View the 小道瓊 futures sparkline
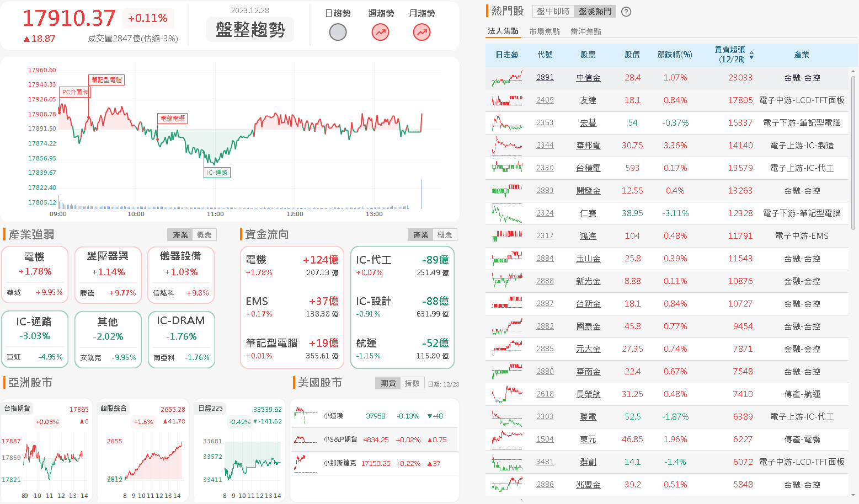 click(x=306, y=416)
